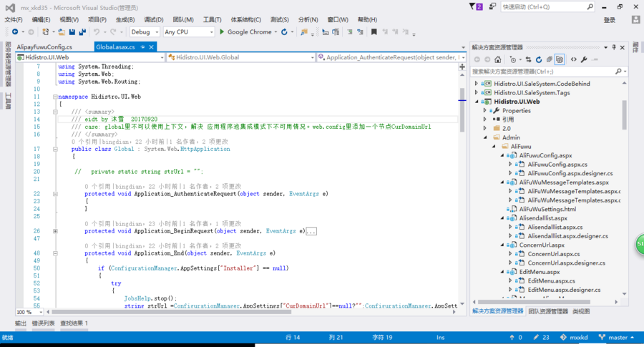Image resolution: width=644 pixels, height=347 pixels.
Task: Open the 文件(F) menu
Action: coord(13,20)
